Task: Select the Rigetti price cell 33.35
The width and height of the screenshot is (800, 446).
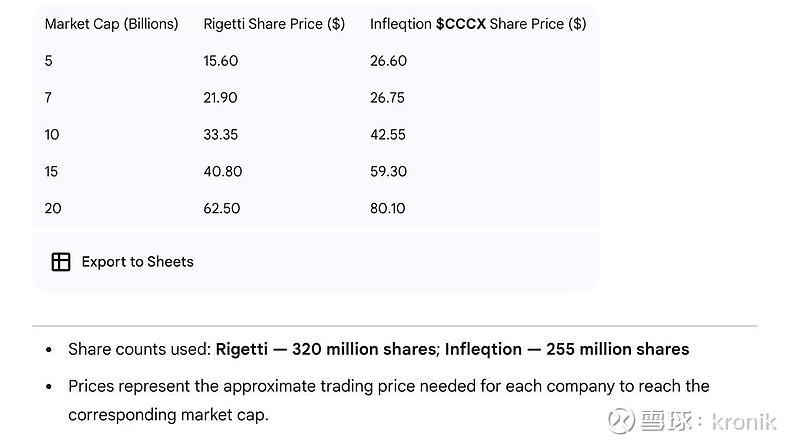Action: (x=220, y=135)
